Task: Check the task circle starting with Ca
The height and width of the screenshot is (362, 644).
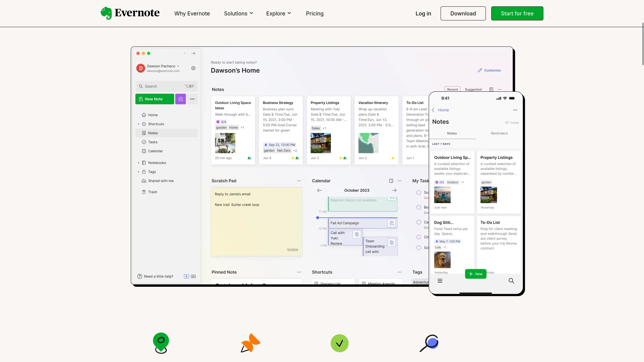Action: pos(419,222)
